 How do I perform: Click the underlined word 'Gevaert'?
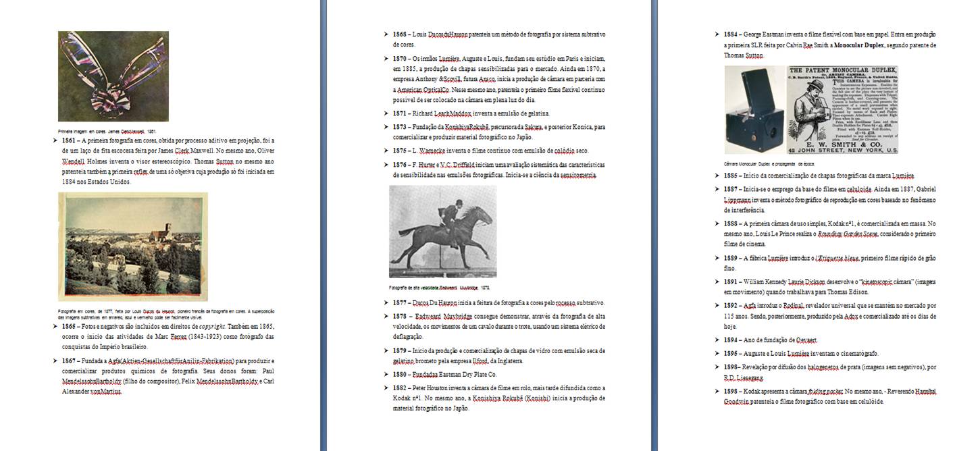[x=806, y=340]
